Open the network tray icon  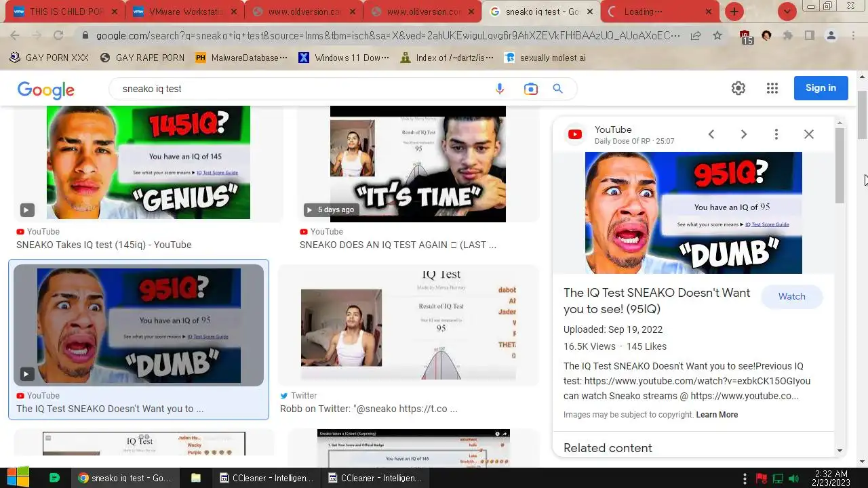778,479
